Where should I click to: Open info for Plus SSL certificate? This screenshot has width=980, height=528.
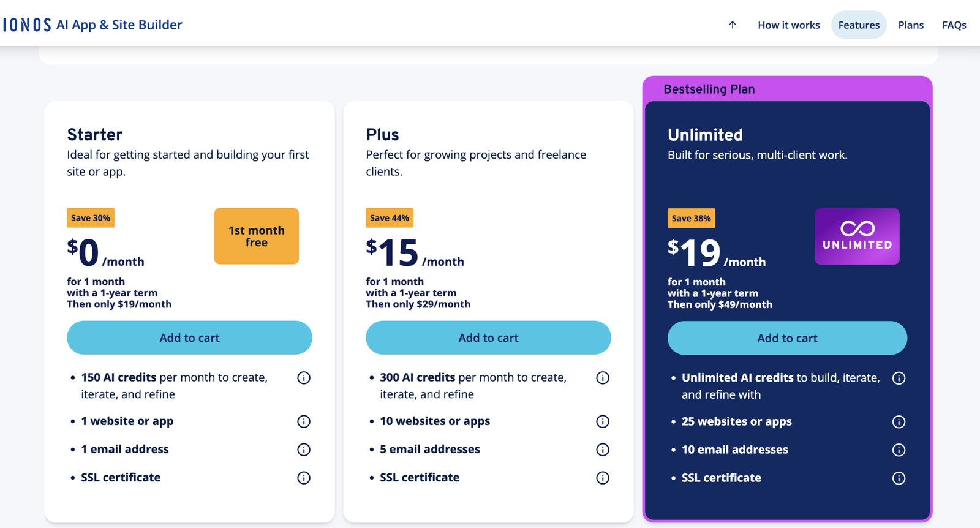pos(603,478)
